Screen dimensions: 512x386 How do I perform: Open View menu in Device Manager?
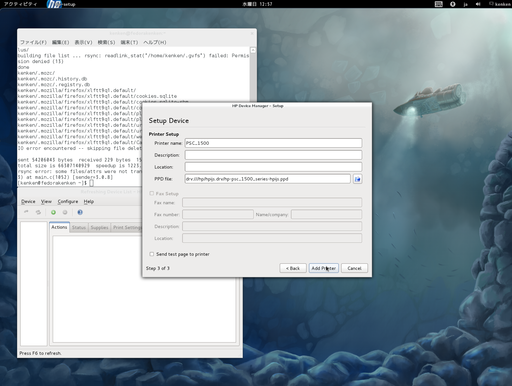tap(46, 201)
